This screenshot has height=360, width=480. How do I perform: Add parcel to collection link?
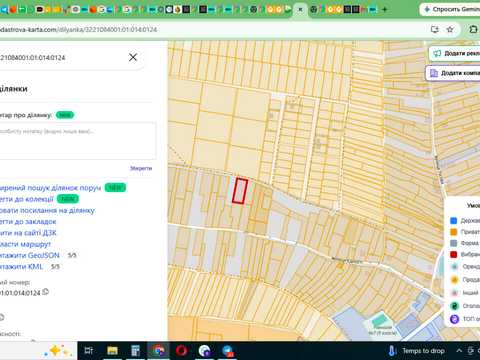tap(27, 199)
